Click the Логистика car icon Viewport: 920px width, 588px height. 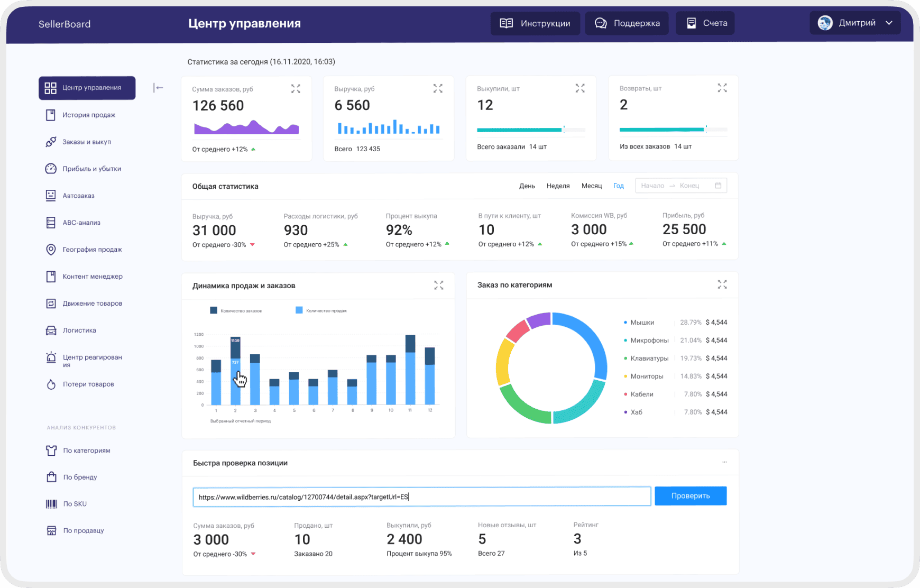pyautogui.click(x=51, y=330)
